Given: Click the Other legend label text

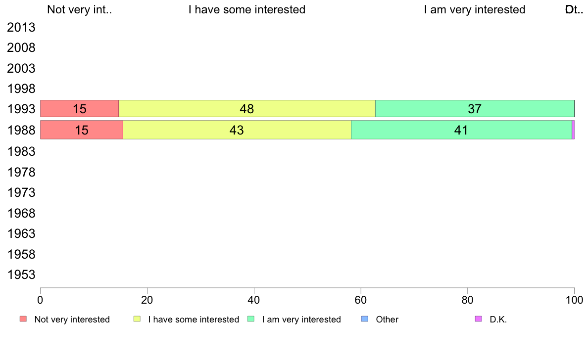Looking at the screenshot, I should click(x=387, y=319).
